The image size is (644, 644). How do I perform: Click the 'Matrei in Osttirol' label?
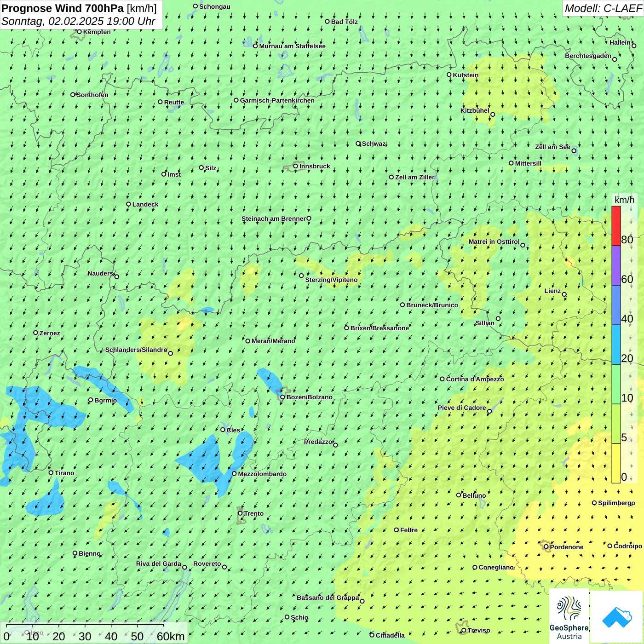click(x=494, y=241)
